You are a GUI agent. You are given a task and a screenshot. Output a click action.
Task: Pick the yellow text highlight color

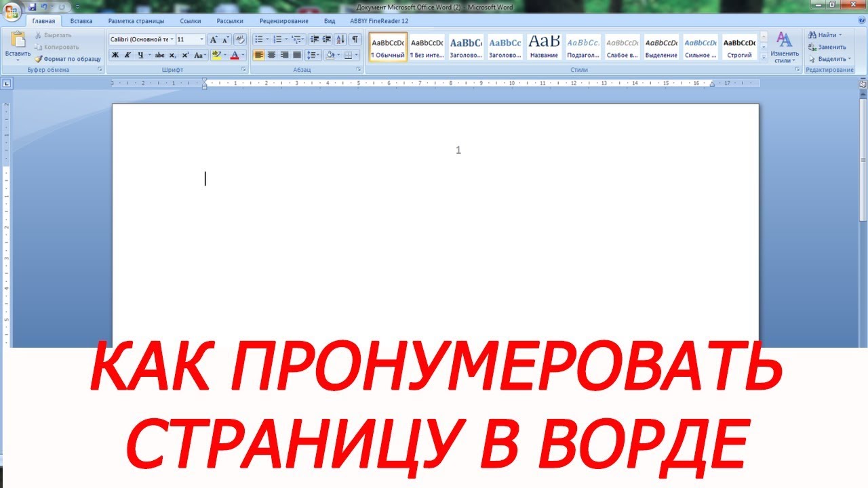point(216,56)
